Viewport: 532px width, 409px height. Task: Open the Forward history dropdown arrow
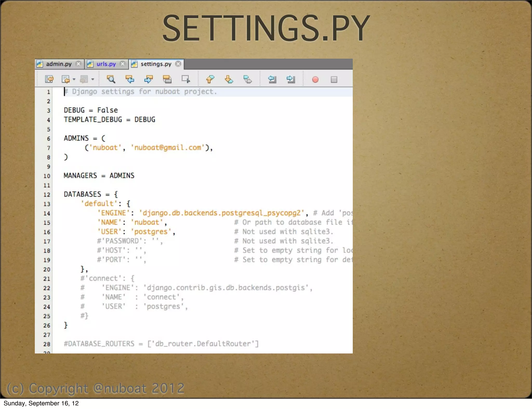[x=92, y=79]
